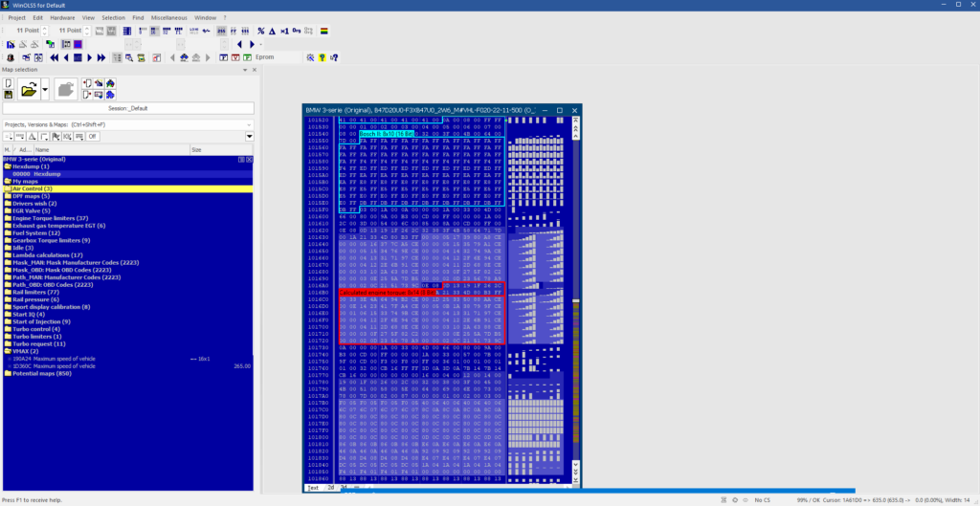Toggle the 32-bit data width button
Image resolution: width=980 pixels, height=506 pixels.
click(x=167, y=31)
